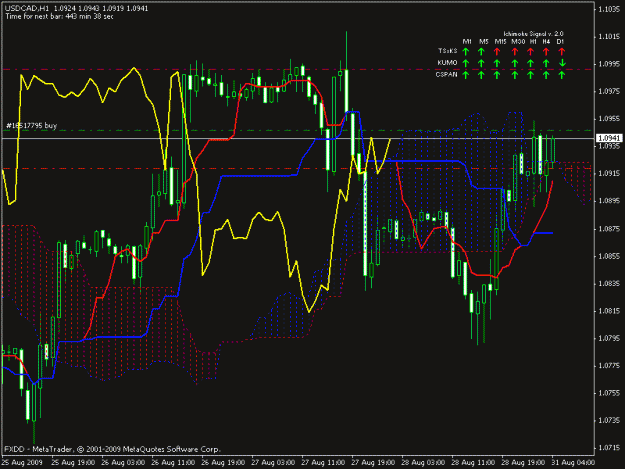This screenshot has width=625, height=469.
Task: Click the CSPAN H1 green up arrow
Action: pos(531,75)
